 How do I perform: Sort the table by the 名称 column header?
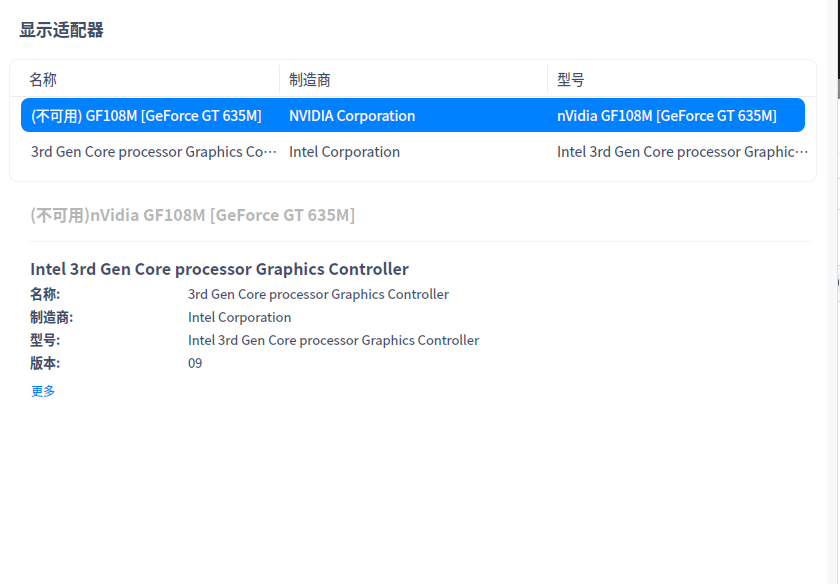[x=44, y=80]
